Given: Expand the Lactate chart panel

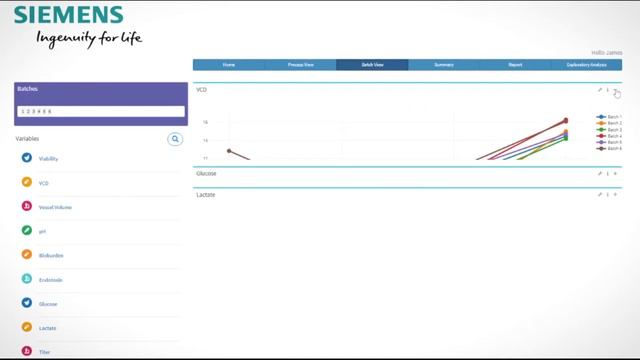Looking at the screenshot, I should (615, 195).
